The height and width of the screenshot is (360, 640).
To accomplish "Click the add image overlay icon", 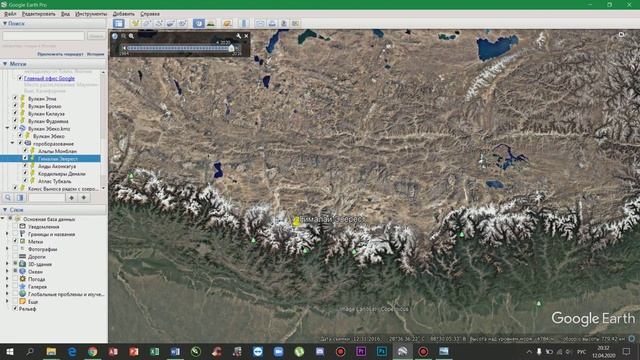I will click(x=171, y=23).
